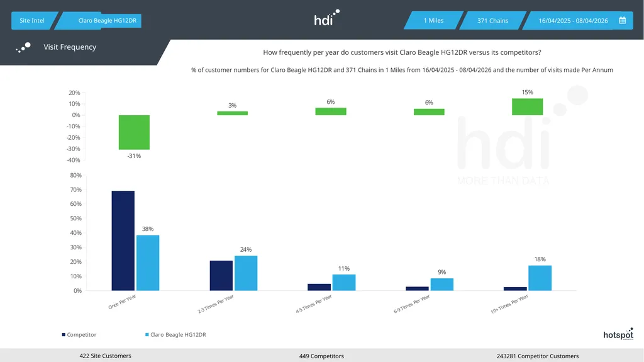Click the Competitor bar for 10+ Times Per Year
Viewport: 644px width, 362px height.
(x=515, y=289)
